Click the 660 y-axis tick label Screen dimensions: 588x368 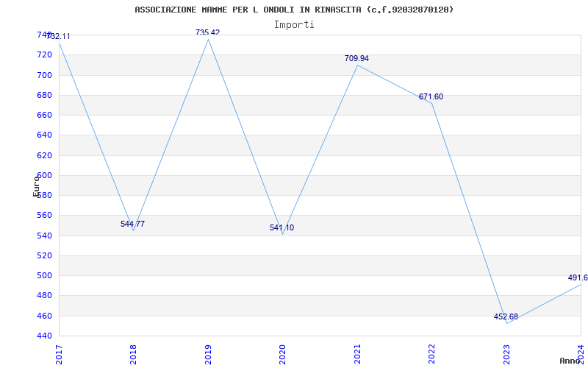[x=44, y=115]
